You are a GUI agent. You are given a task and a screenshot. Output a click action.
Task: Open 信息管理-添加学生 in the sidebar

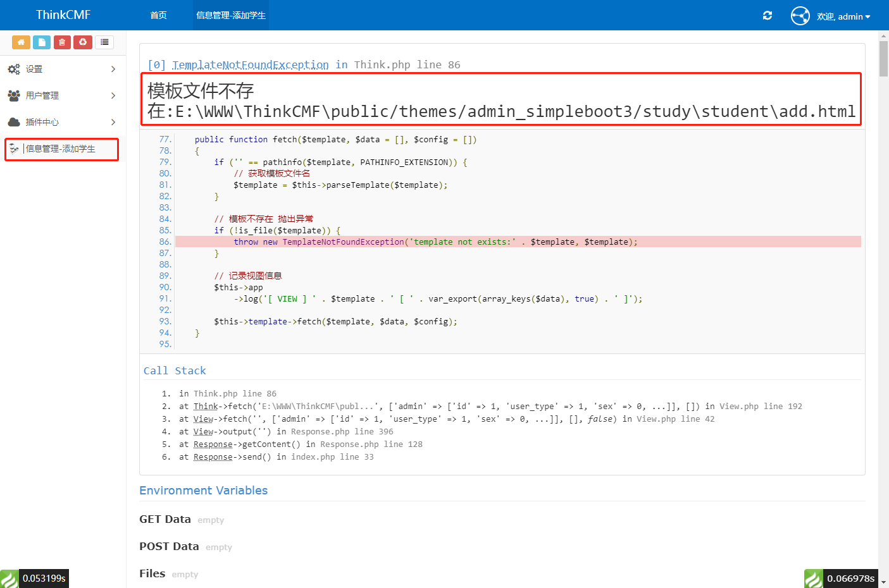62,149
